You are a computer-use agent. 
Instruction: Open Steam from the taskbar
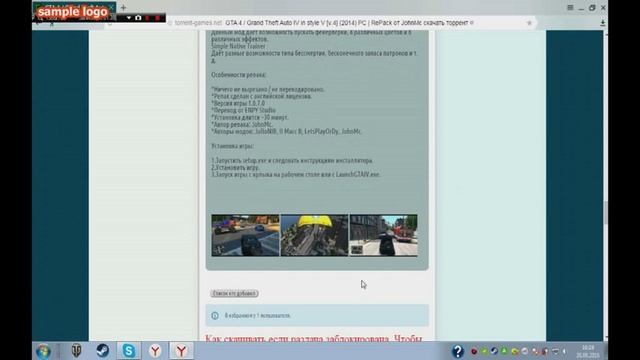(x=102, y=351)
